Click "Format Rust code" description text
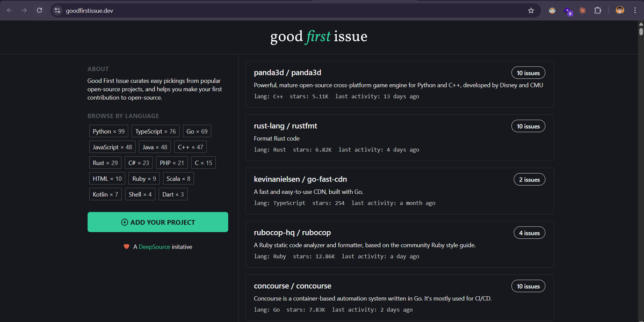 click(277, 138)
